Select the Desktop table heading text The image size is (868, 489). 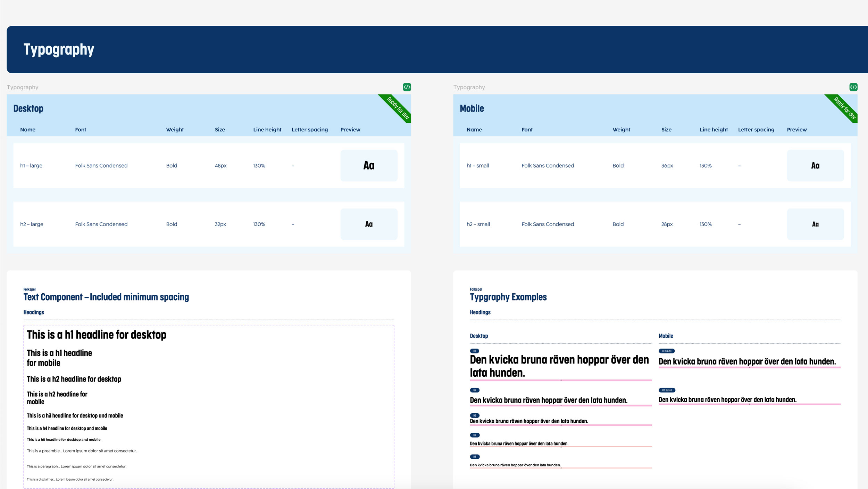click(28, 108)
